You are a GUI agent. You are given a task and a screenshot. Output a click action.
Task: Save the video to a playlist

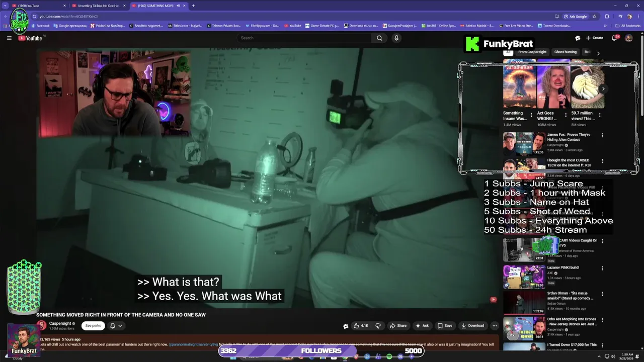click(445, 325)
